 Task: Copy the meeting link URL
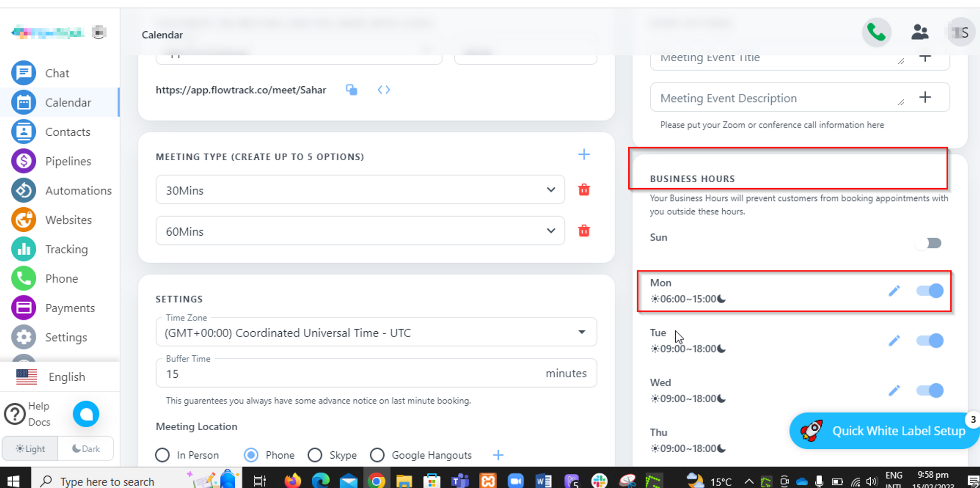(351, 90)
